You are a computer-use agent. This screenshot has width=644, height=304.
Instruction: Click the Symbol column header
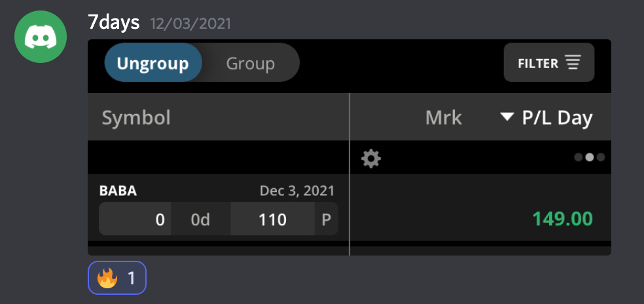pos(136,118)
